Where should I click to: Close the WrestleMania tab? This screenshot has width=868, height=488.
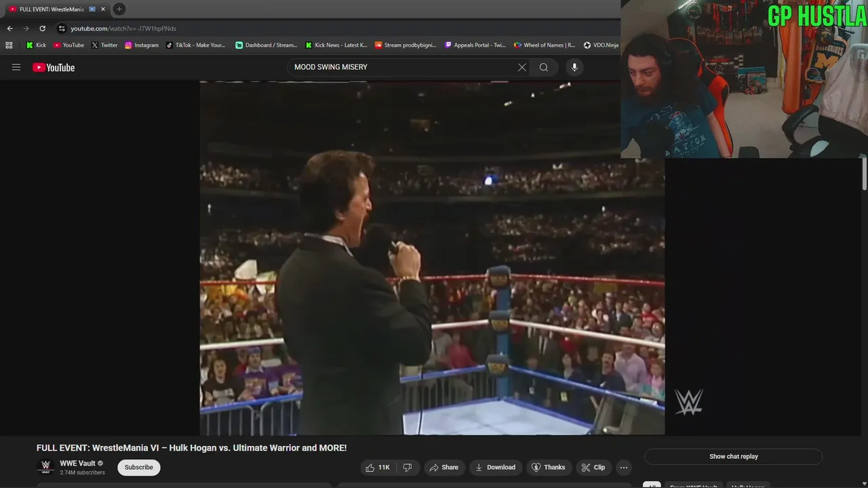point(103,9)
